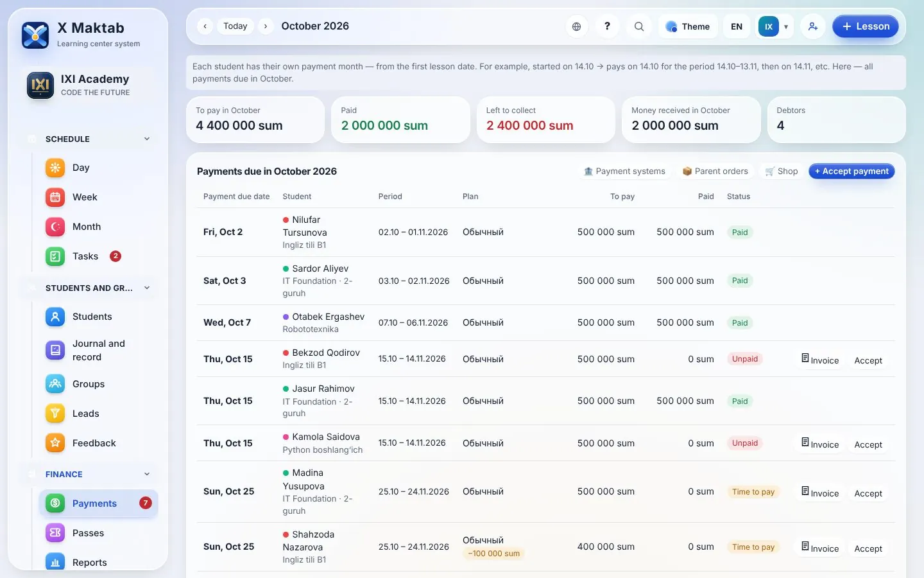The width and height of the screenshot is (924, 578).
Task: Select Payments in the sidebar
Action: [x=98, y=504]
